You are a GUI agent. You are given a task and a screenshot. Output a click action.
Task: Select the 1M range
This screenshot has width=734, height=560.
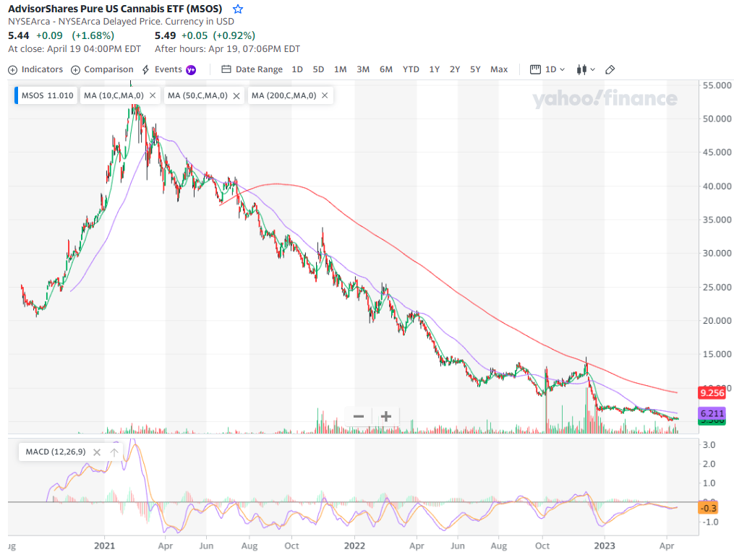point(341,69)
